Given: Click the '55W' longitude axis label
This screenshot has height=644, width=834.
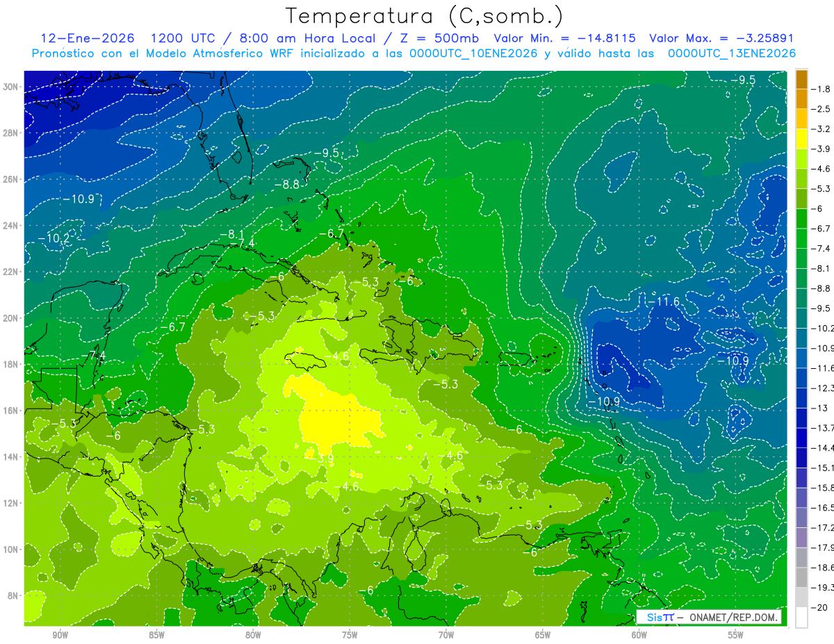Looking at the screenshot, I should [736, 636].
